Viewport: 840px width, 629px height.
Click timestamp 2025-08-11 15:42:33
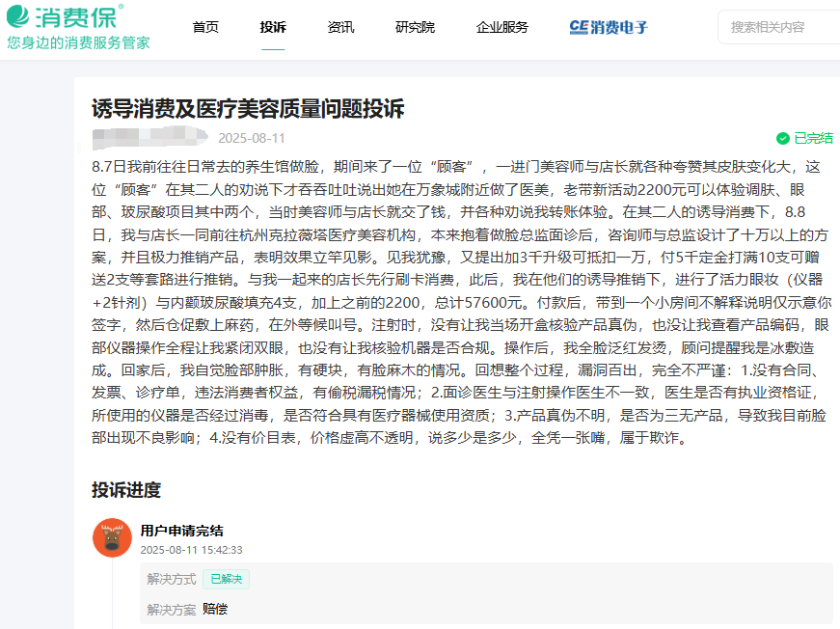[x=191, y=550]
